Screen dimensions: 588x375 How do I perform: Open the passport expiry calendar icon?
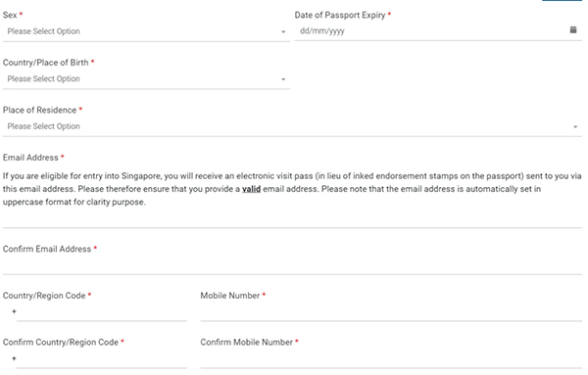tap(573, 29)
